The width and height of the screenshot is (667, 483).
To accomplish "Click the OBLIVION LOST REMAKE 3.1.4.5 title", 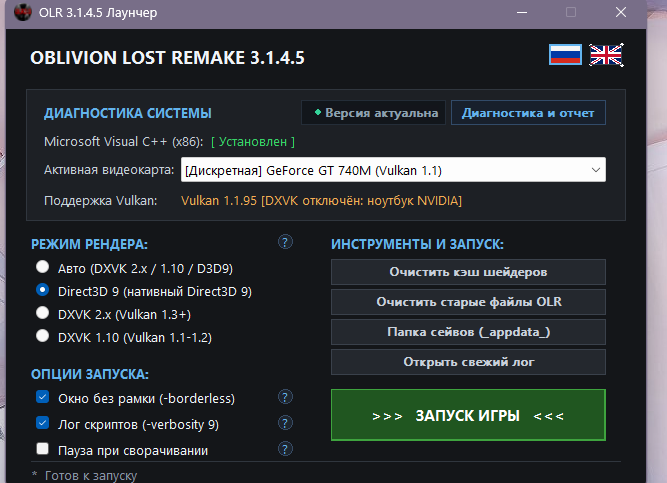I will pos(167,58).
